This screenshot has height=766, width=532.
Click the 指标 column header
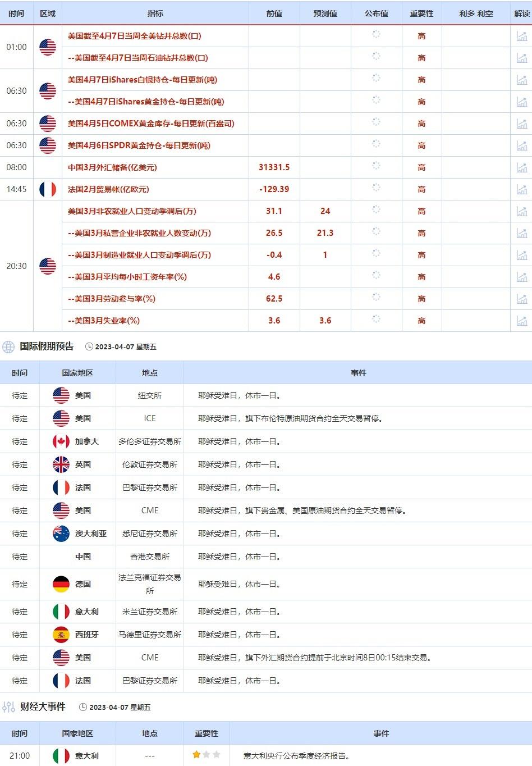[x=155, y=13]
